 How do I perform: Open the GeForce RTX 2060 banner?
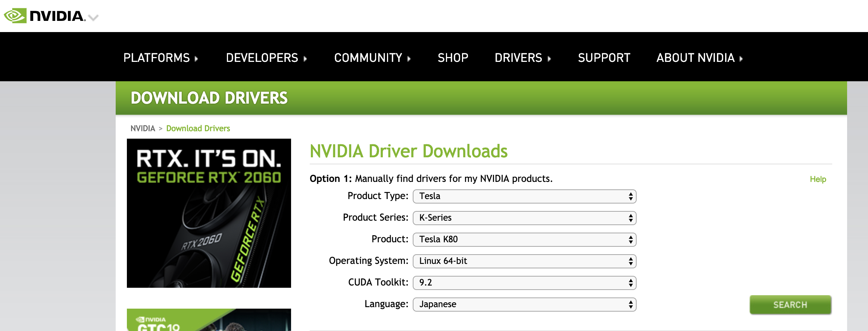(x=209, y=213)
